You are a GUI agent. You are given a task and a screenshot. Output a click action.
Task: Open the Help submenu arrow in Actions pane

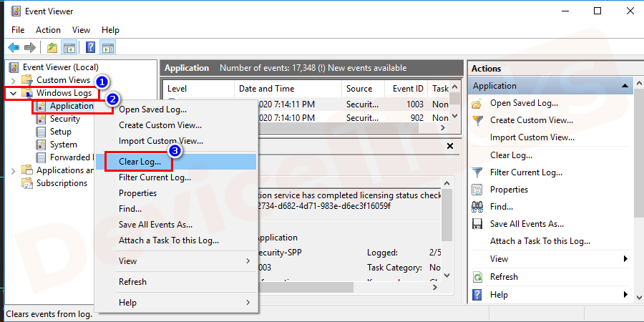625,295
